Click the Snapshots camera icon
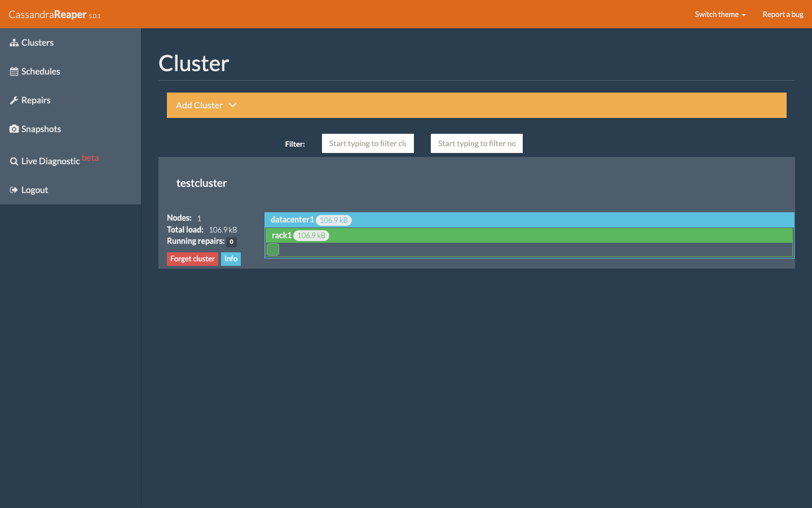The width and height of the screenshot is (812, 508). click(14, 129)
